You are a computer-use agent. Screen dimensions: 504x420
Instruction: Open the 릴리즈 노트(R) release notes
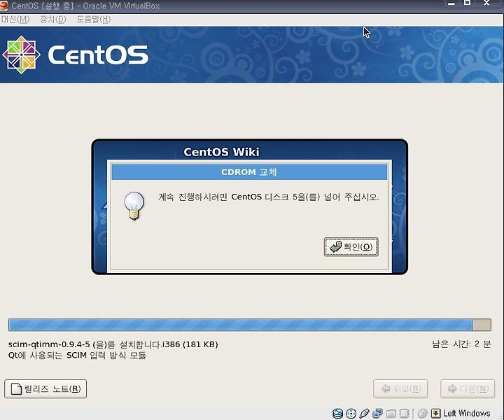[45, 388]
